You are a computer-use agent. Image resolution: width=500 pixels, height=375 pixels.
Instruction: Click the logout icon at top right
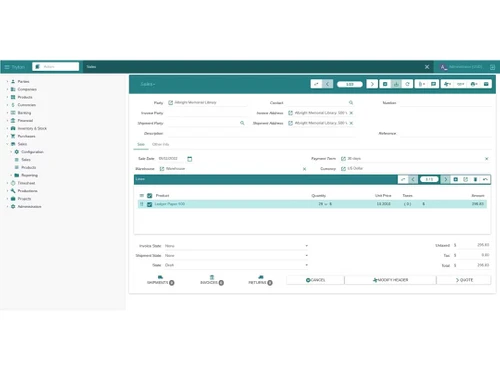[492, 67]
